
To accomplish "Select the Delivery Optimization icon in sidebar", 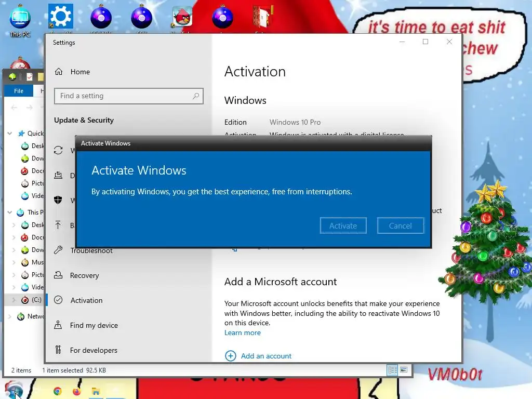I will point(58,176).
